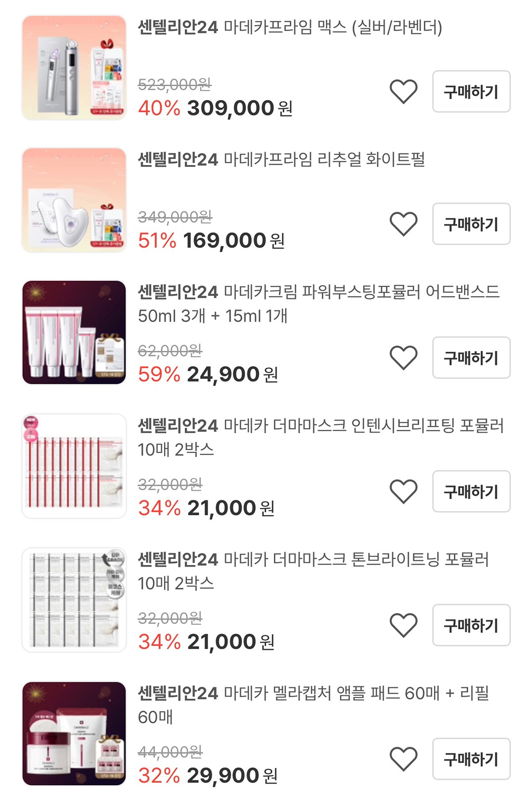Open the 마데카프라임 맥스 product thumbnail
This screenshot has height=803, width=532.
74,67
